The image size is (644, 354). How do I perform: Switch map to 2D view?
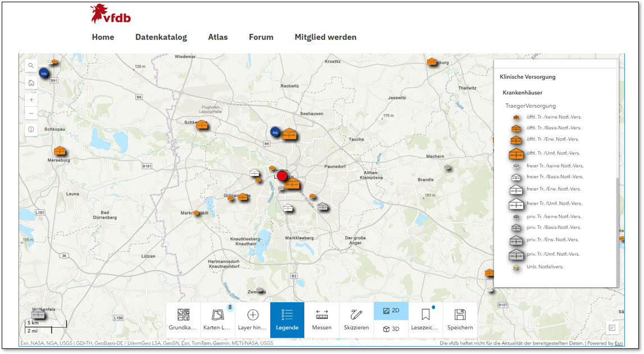pyautogui.click(x=391, y=311)
